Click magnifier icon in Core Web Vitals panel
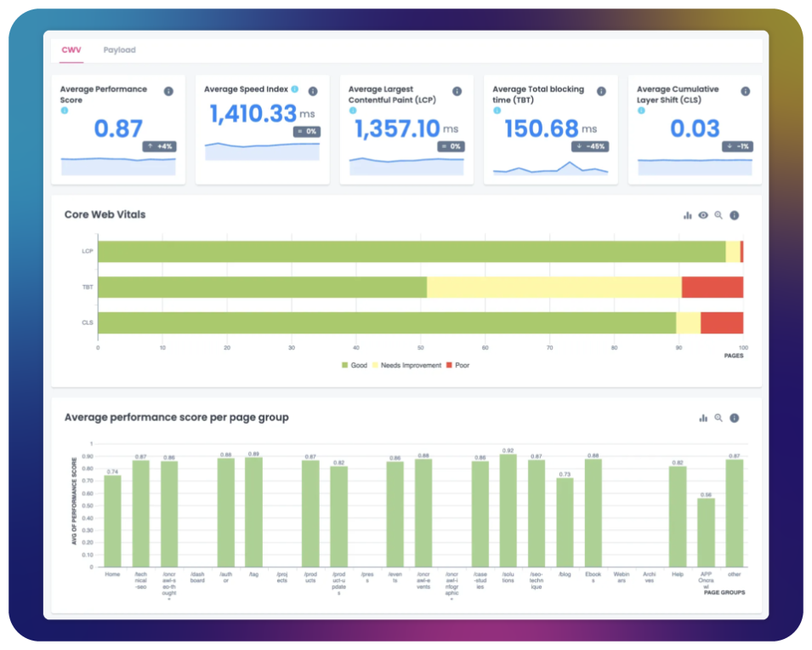The height and width of the screenshot is (650, 812). click(x=718, y=215)
